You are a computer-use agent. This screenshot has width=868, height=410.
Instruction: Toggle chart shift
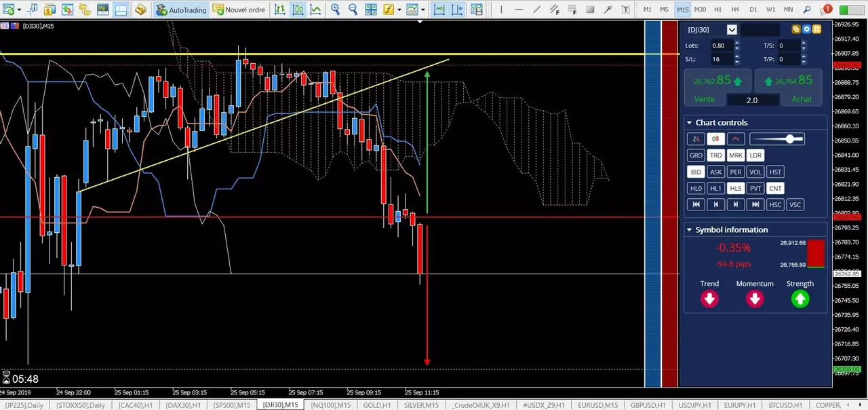tap(457, 10)
